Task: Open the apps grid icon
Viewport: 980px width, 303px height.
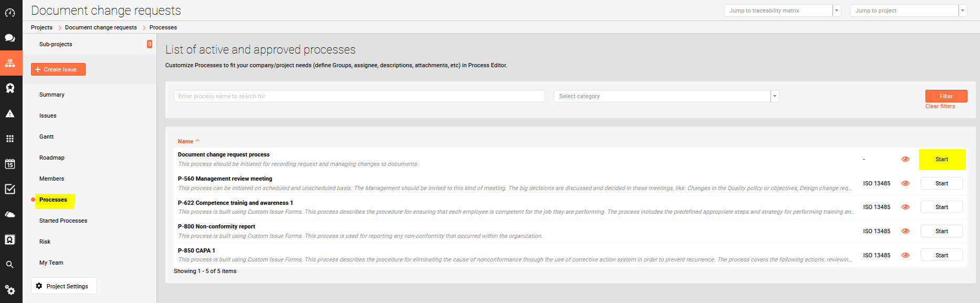Action: 10,139
